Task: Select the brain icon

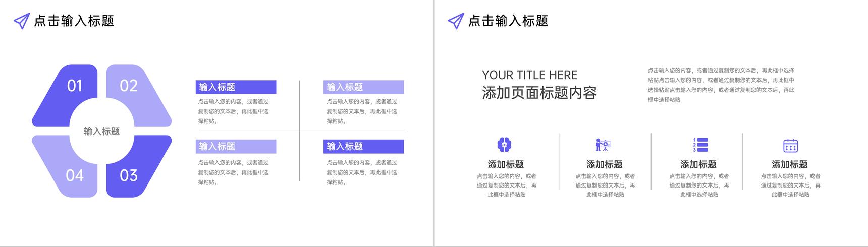Action: point(504,145)
